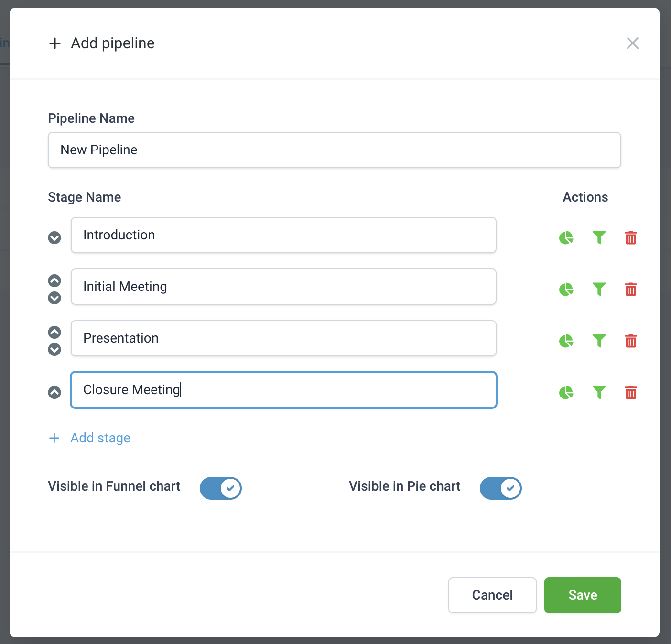Click the funnel icon for Introduction stage

click(599, 237)
